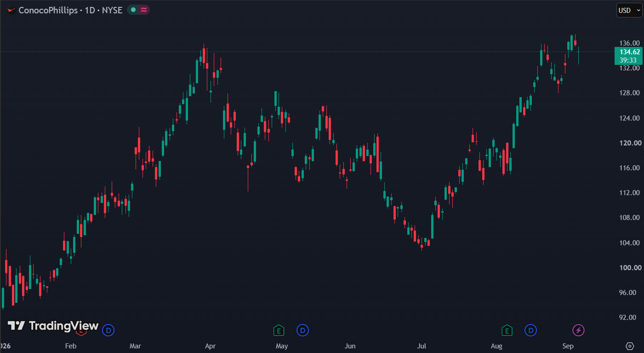
Task: Click the 116.00 price axis label
Action: (630, 168)
